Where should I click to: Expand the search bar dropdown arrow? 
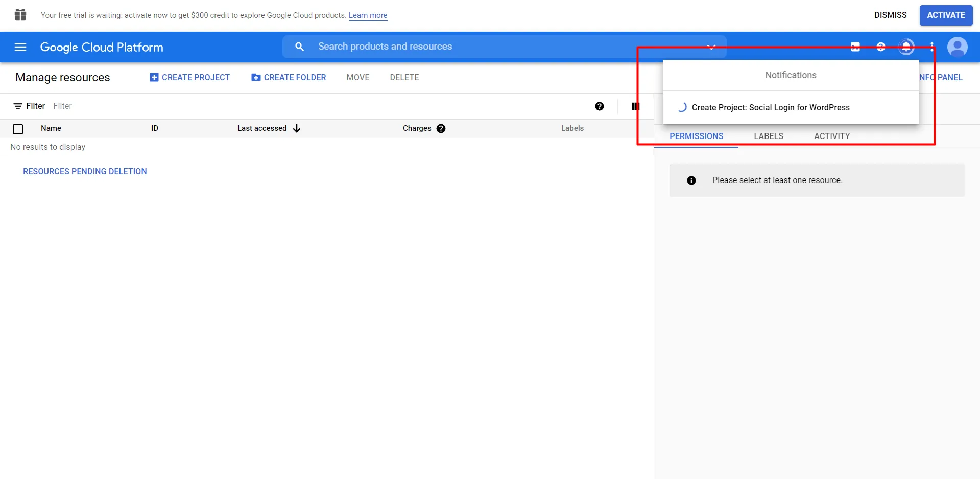click(711, 47)
